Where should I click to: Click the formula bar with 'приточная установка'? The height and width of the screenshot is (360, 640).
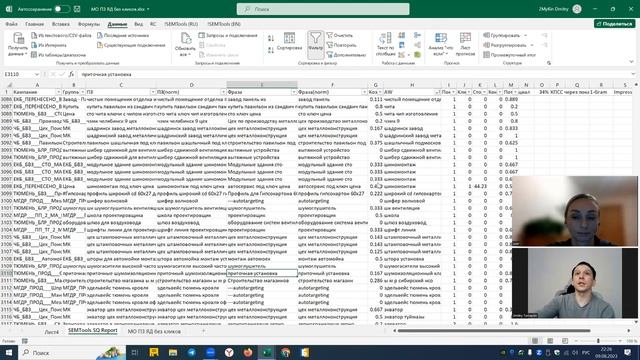(354, 74)
